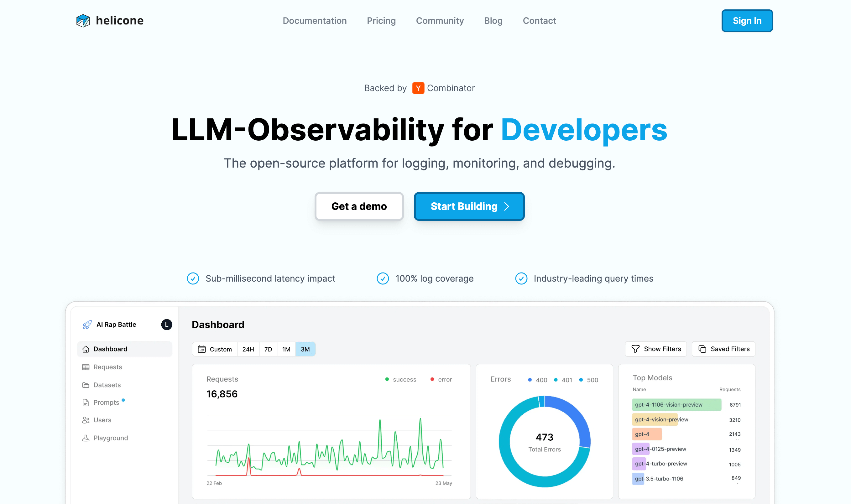Click the Prompts sidebar icon
This screenshot has width=851, height=504.
pyautogui.click(x=85, y=402)
